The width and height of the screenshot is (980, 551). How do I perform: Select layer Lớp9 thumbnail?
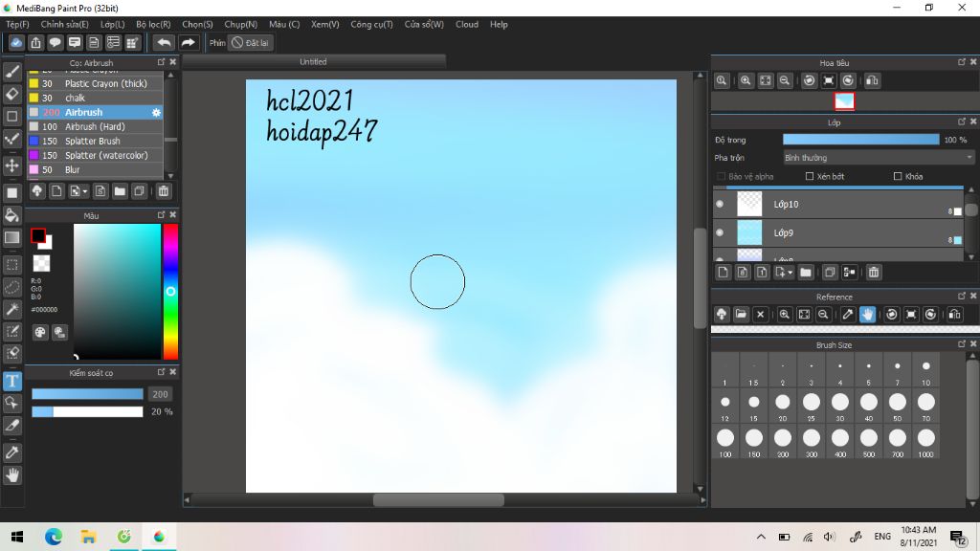point(749,232)
